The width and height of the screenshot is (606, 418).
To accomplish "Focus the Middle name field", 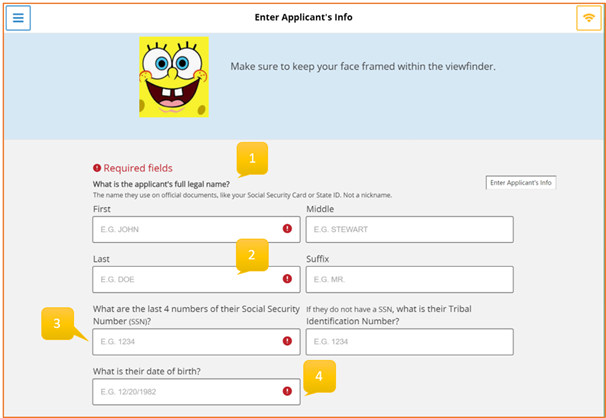I will [410, 229].
